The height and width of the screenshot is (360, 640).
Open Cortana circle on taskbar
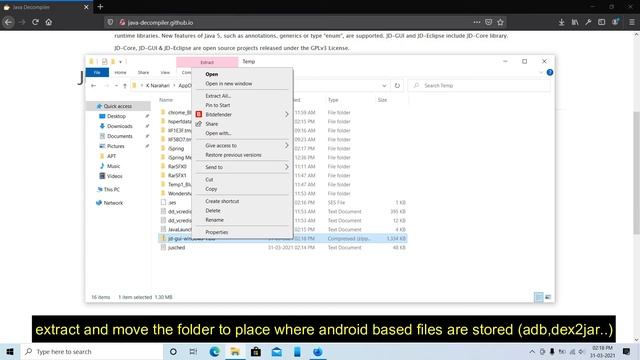click(173, 351)
